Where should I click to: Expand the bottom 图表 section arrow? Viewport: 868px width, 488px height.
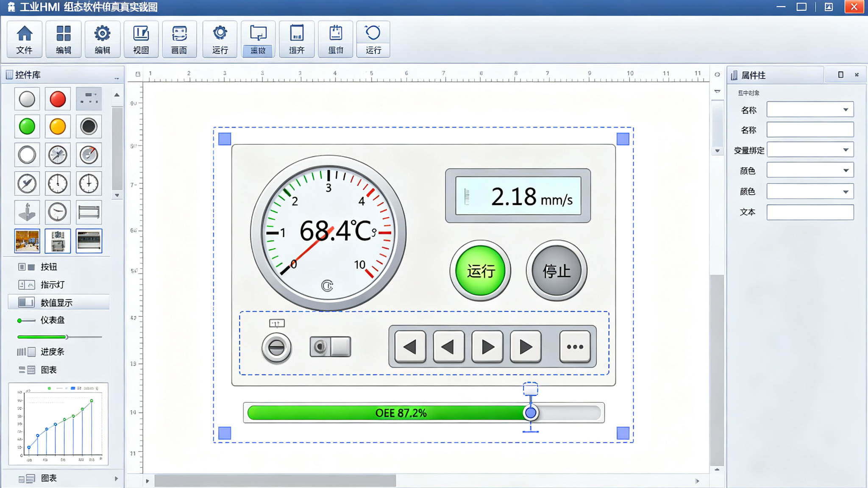click(116, 479)
